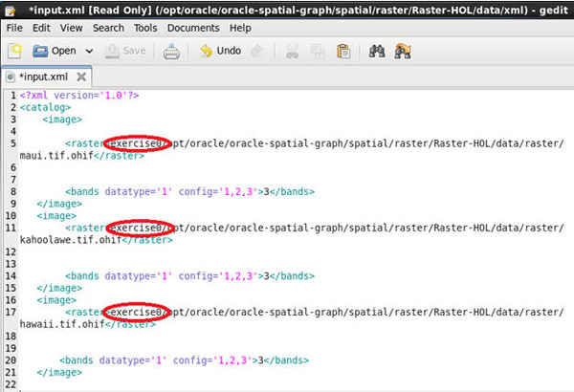574x392 pixels.
Task: Click the bands tag on line 8
Action: click(190, 192)
